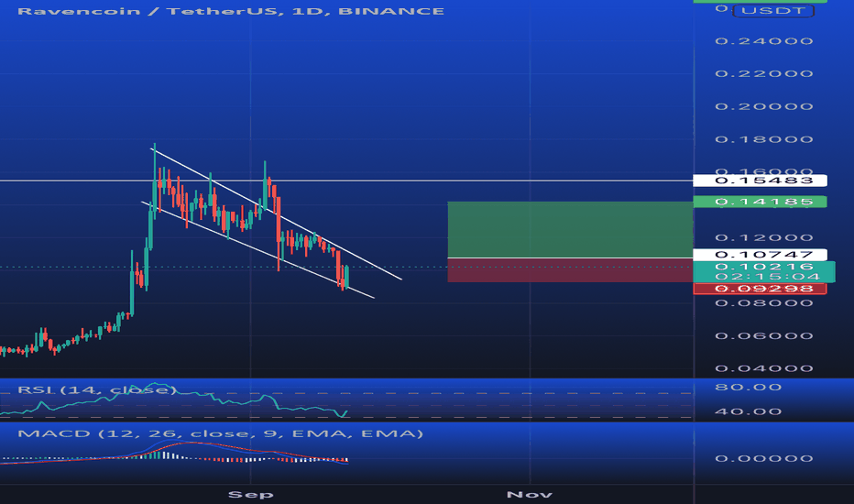Click the RSI 80.00 scale value
The height and width of the screenshot is (504, 854).
pyautogui.click(x=749, y=388)
